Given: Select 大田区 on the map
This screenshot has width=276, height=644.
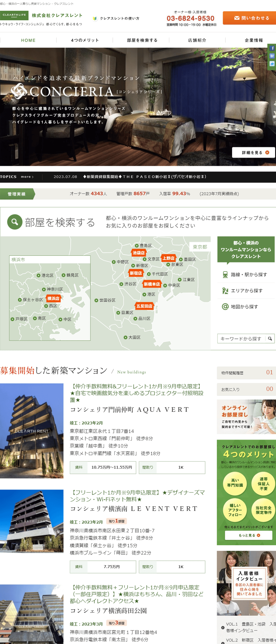Looking at the screenshot, I should [x=132, y=337].
